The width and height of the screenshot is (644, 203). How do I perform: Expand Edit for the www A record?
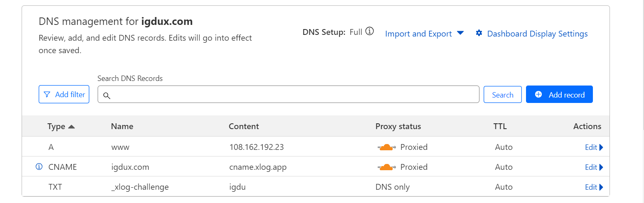[x=594, y=147]
